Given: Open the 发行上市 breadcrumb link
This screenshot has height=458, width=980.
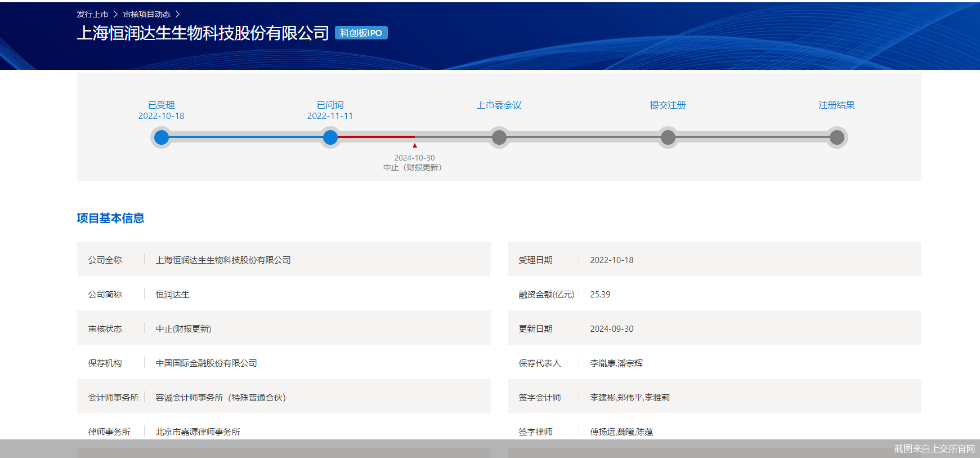Looking at the screenshot, I should 92,14.
